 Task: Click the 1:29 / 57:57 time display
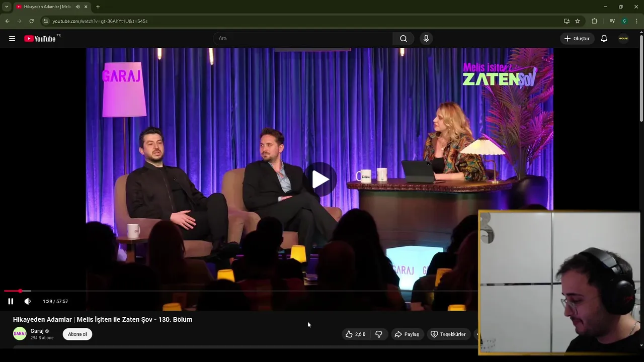(55, 301)
